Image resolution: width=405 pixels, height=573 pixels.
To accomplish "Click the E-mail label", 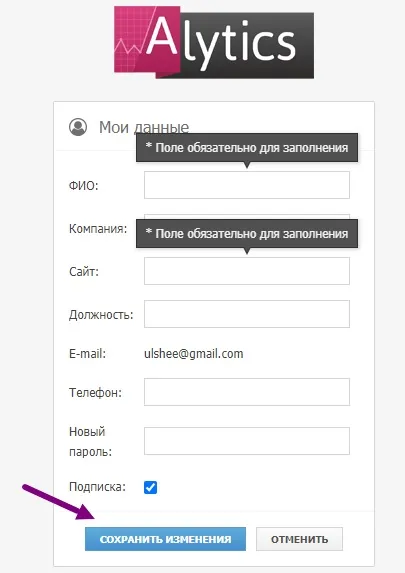I will pyautogui.click(x=87, y=354).
